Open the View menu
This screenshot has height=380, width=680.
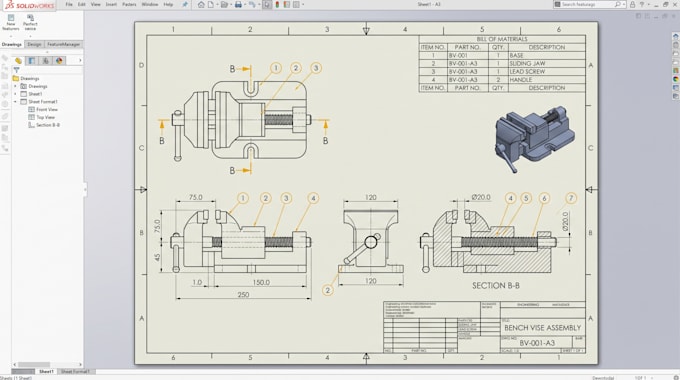pos(95,4)
